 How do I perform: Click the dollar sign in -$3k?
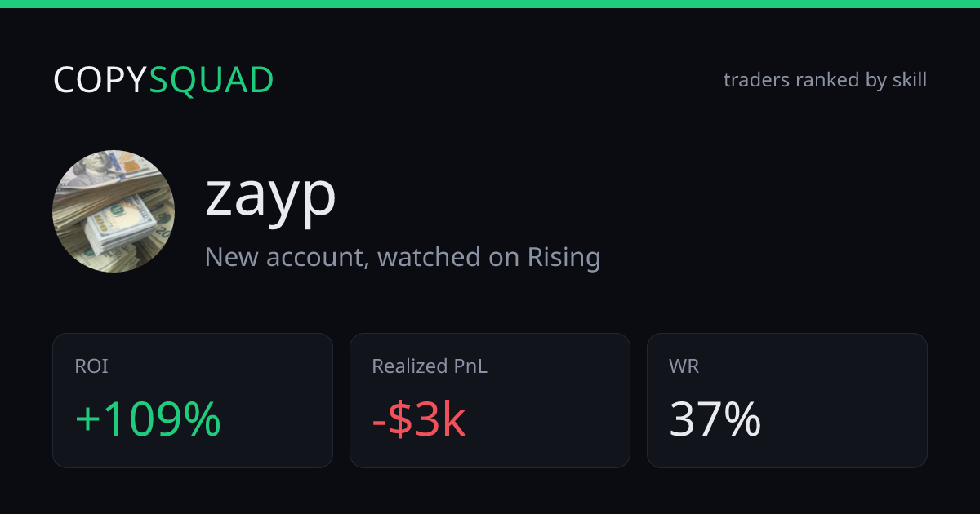click(399, 420)
